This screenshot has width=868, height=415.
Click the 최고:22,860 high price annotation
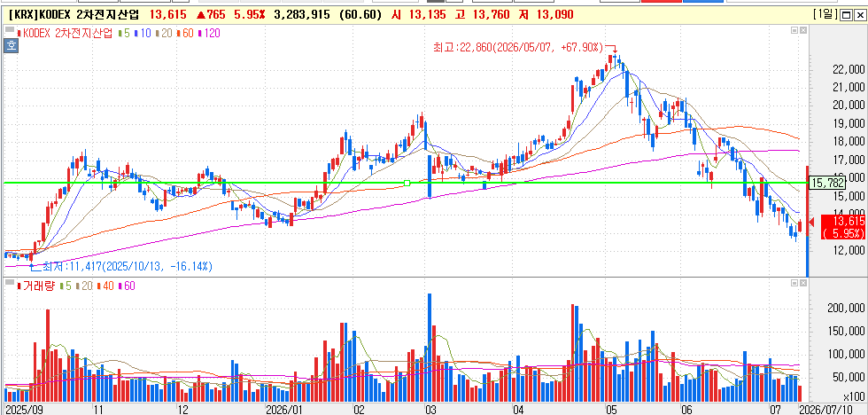[x=518, y=48]
